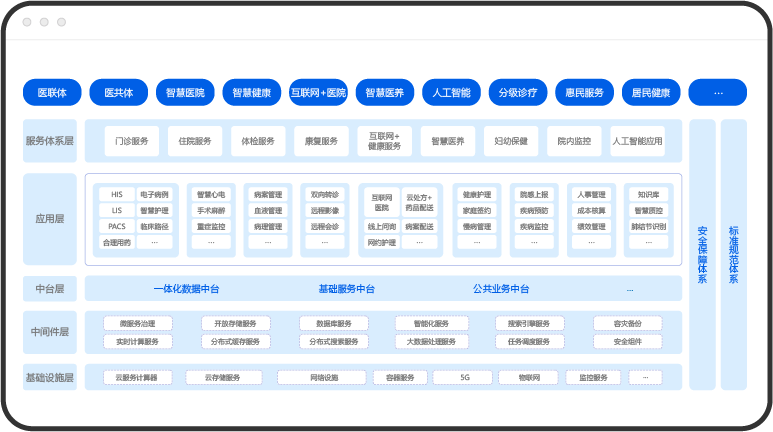Click the 分级诊疗 pill
Image resolution: width=773 pixels, height=432 pixels.
tap(518, 93)
